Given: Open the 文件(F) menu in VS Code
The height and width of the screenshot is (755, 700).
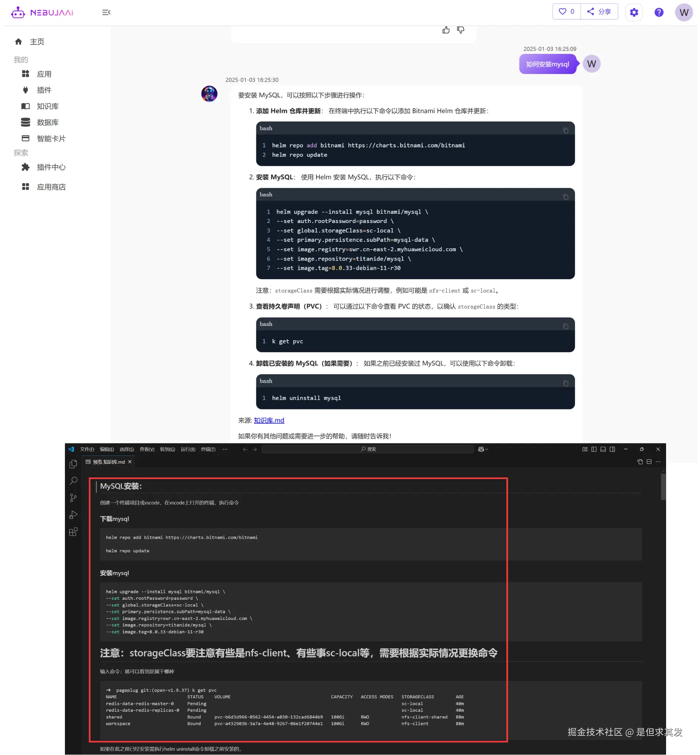Looking at the screenshot, I should tap(87, 449).
